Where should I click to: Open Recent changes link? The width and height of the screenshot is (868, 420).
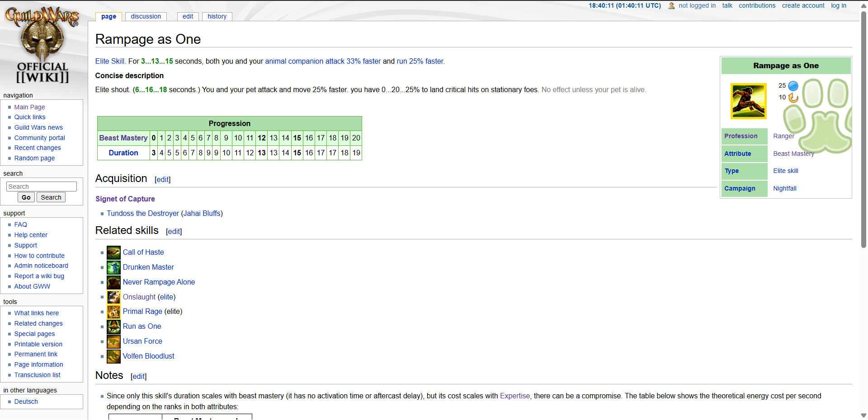pyautogui.click(x=38, y=148)
